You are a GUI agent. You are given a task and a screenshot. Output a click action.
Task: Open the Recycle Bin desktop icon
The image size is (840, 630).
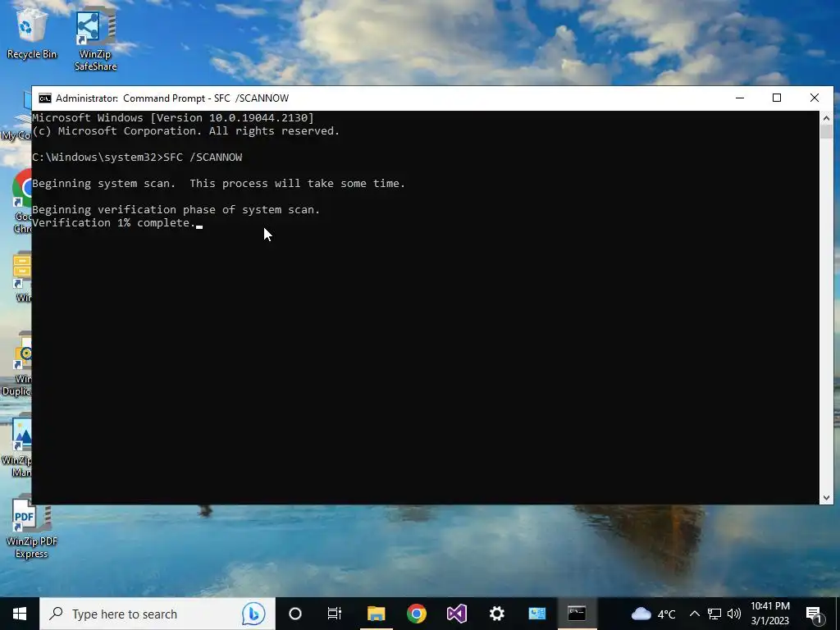(x=31, y=32)
